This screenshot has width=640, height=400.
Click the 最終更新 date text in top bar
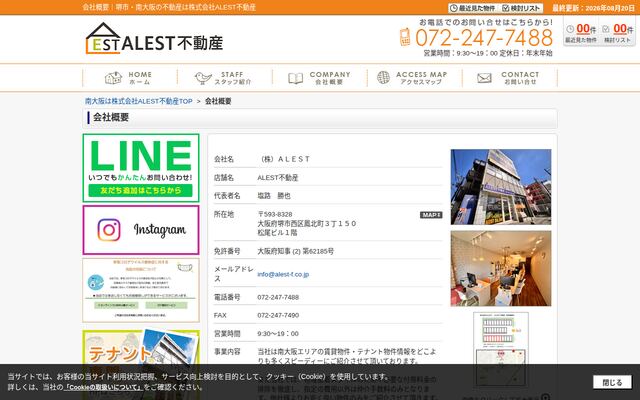[x=593, y=8]
